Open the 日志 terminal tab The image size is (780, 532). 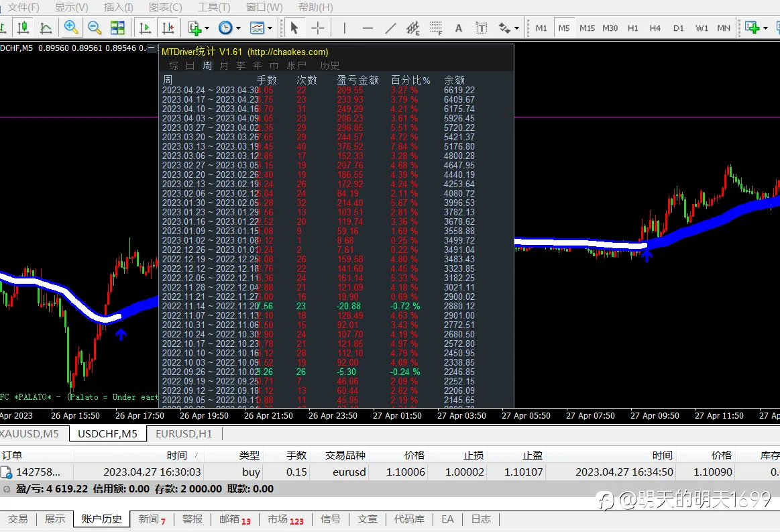tap(481, 519)
